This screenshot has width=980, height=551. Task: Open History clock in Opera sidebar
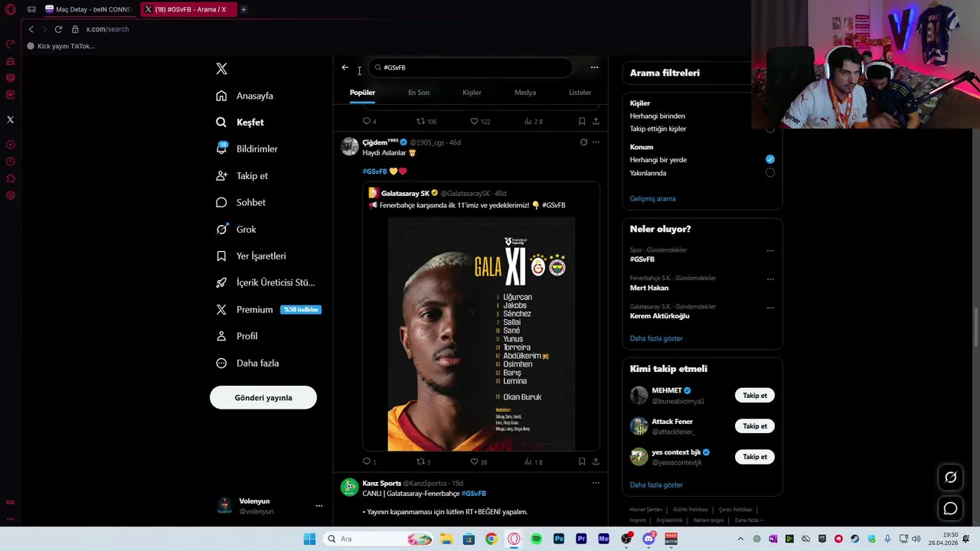[x=10, y=161]
